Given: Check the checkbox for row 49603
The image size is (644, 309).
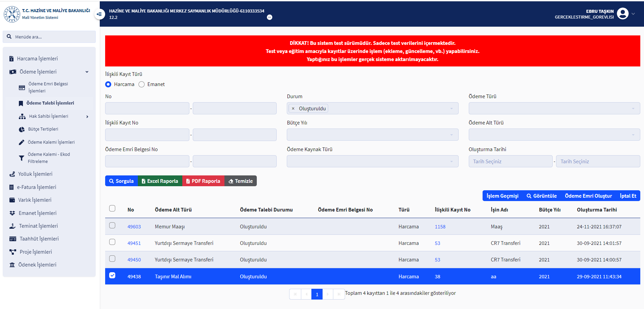Looking at the screenshot, I should click(112, 225).
